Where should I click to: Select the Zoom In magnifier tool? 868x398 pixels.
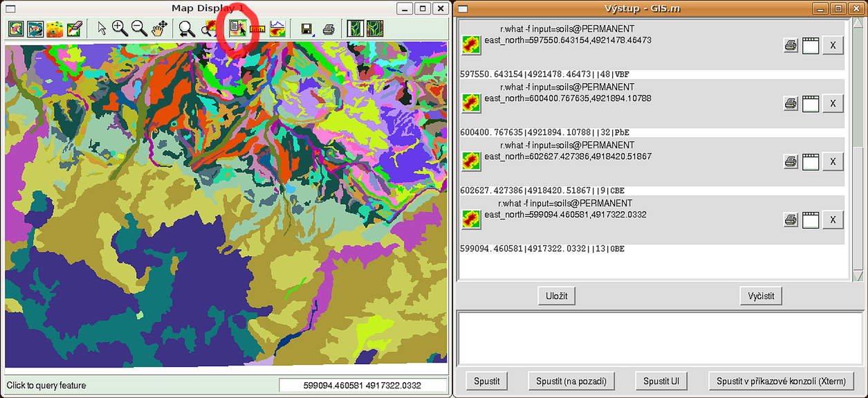coord(120,29)
